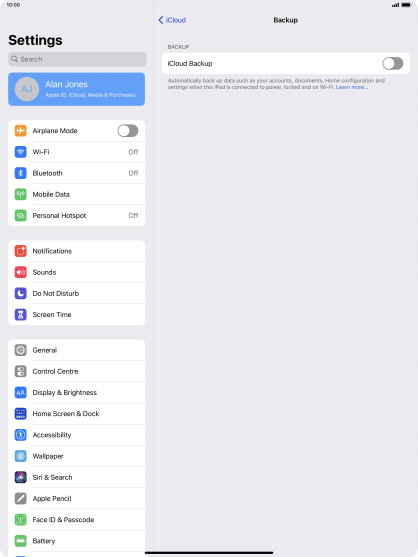Open the green Mobile Data icon
The width and height of the screenshot is (418, 557).
coord(21,194)
